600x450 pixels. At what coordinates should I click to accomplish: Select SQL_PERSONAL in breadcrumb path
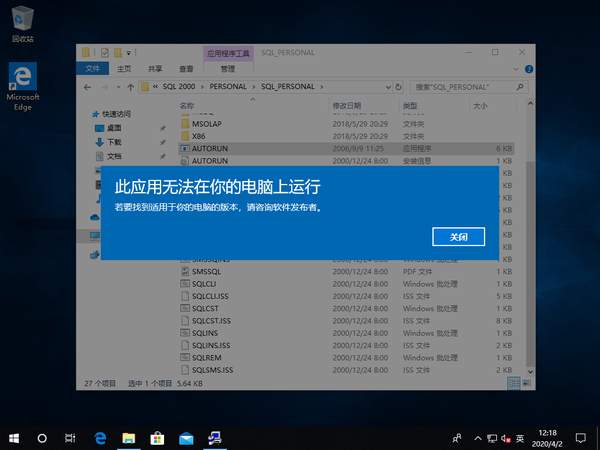tap(288, 86)
